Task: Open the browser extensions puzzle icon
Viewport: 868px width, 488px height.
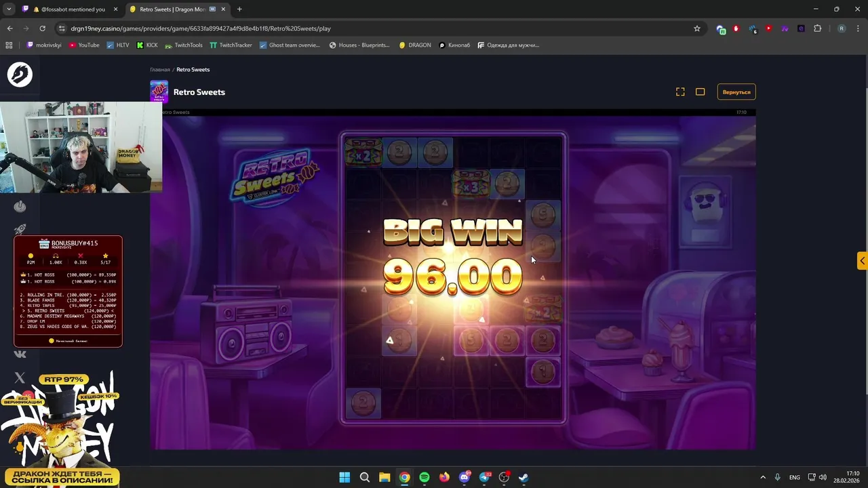Action: [817, 28]
